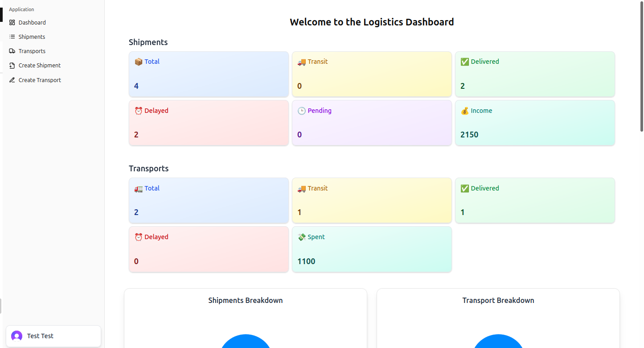
Task: Select the Shipments menu entry
Action: coord(31,37)
